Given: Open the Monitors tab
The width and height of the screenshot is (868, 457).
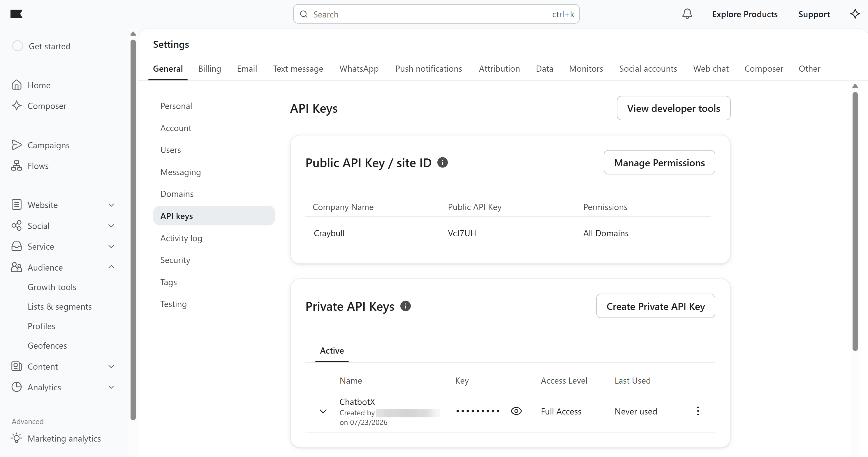Looking at the screenshot, I should [x=586, y=69].
